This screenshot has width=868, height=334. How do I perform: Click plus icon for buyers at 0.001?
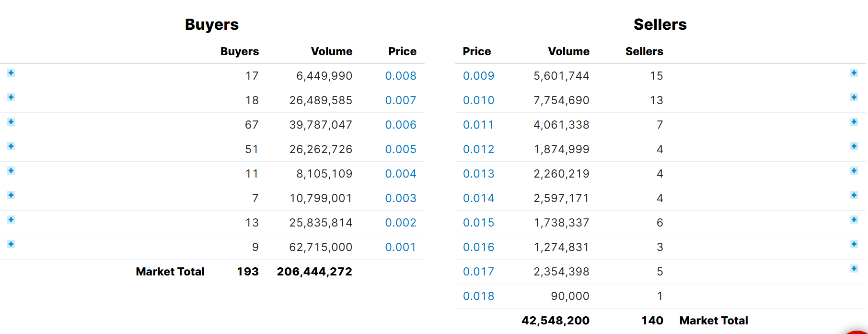11,244
